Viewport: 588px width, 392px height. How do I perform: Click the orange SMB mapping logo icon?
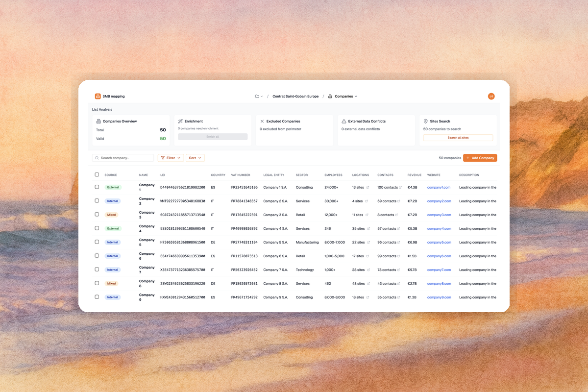[98, 97]
